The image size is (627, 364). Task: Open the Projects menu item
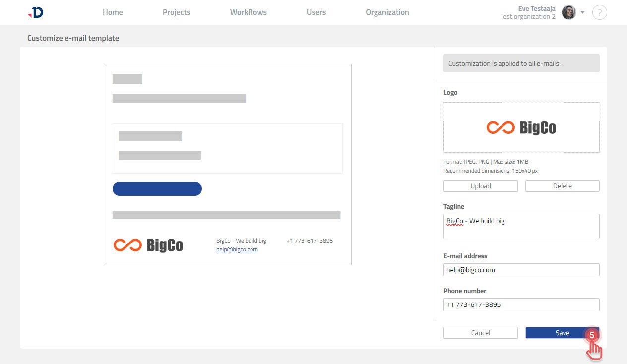click(x=177, y=12)
